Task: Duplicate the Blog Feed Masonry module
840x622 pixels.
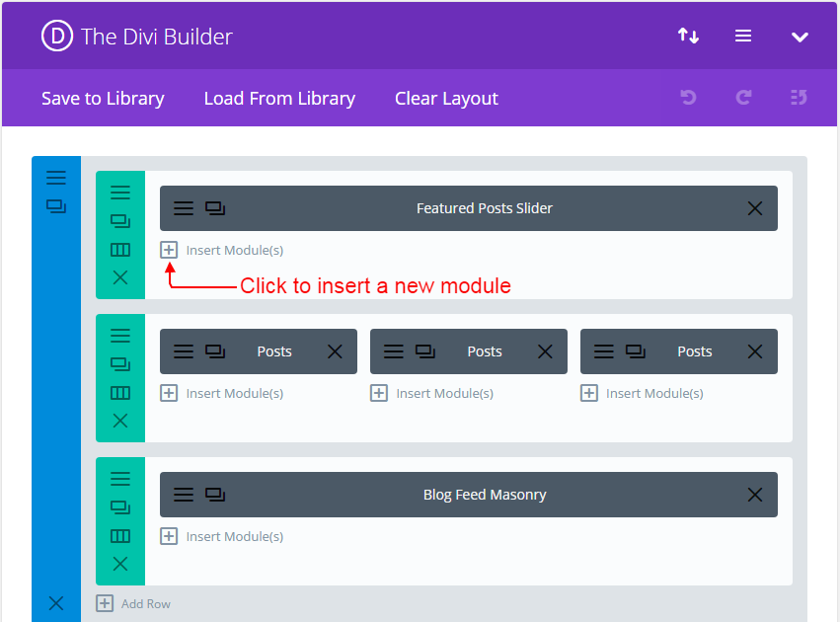Action: click(215, 495)
